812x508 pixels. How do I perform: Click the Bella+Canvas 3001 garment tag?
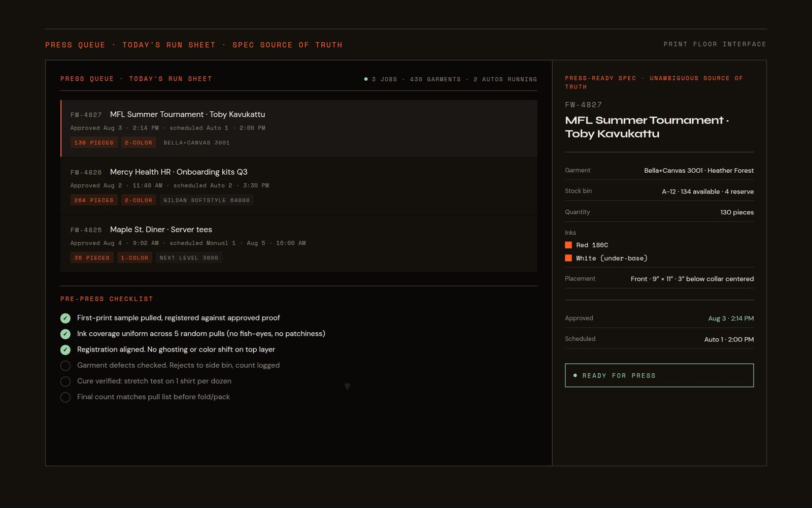click(x=196, y=143)
